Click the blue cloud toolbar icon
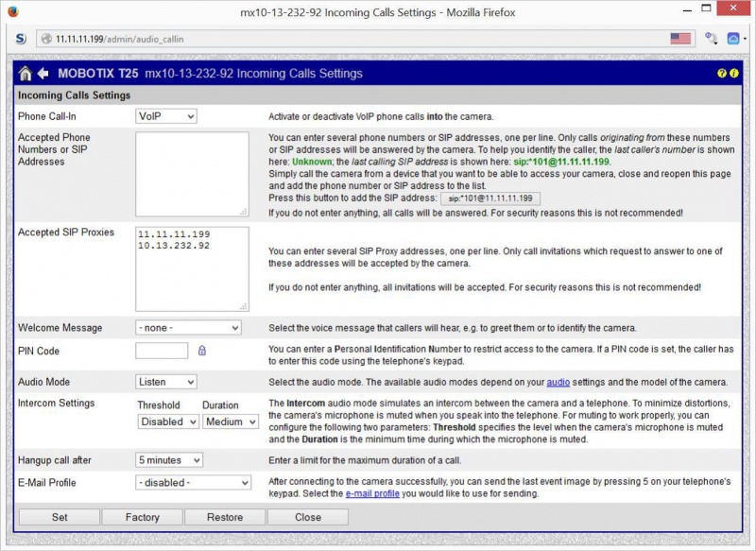 (733, 39)
